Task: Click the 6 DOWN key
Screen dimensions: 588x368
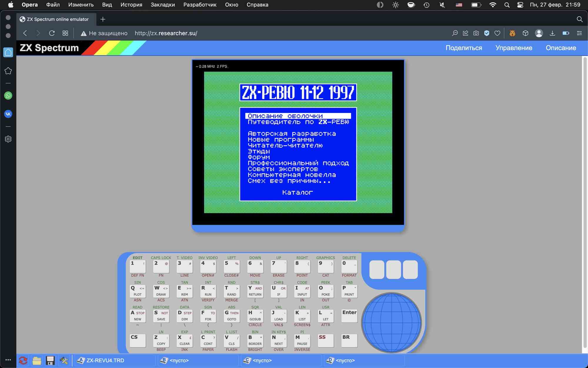Action: [255, 266]
